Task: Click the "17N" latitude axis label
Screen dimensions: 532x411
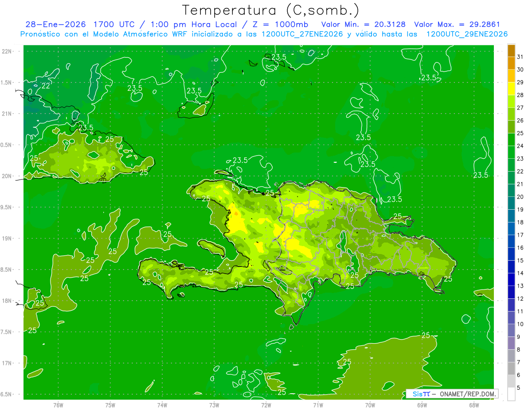Action: (x=6, y=363)
